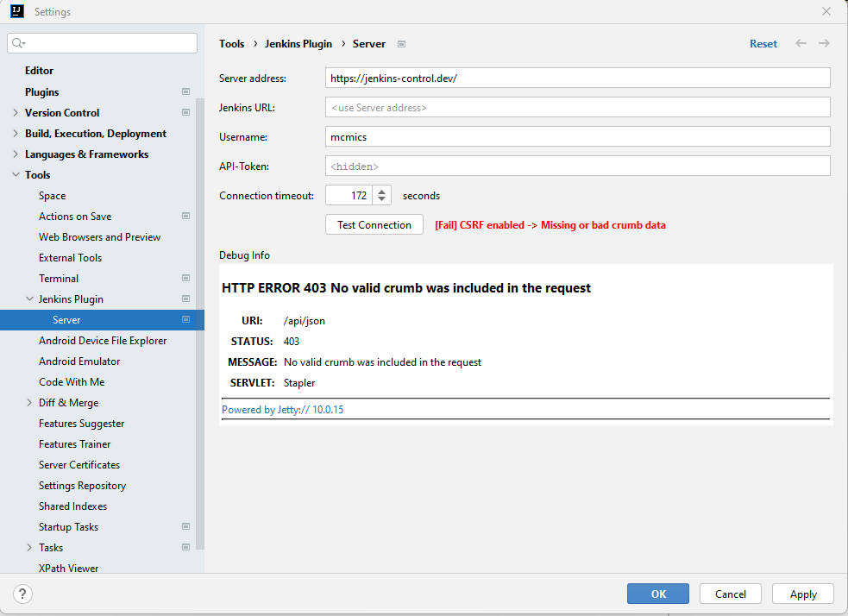The image size is (848, 616).
Task: Focus the settings search field
Action: [x=102, y=43]
